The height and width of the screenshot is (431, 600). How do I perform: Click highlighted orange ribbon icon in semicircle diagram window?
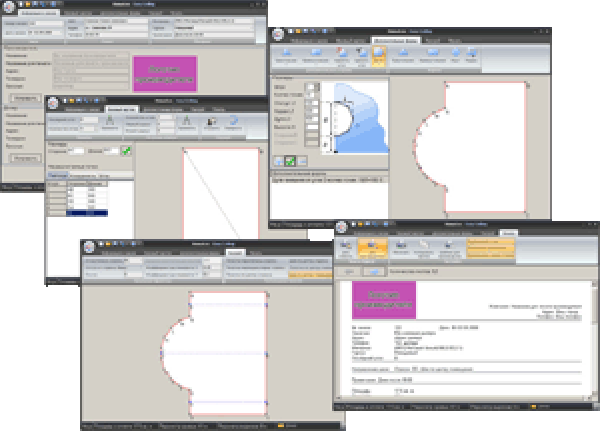[378, 56]
